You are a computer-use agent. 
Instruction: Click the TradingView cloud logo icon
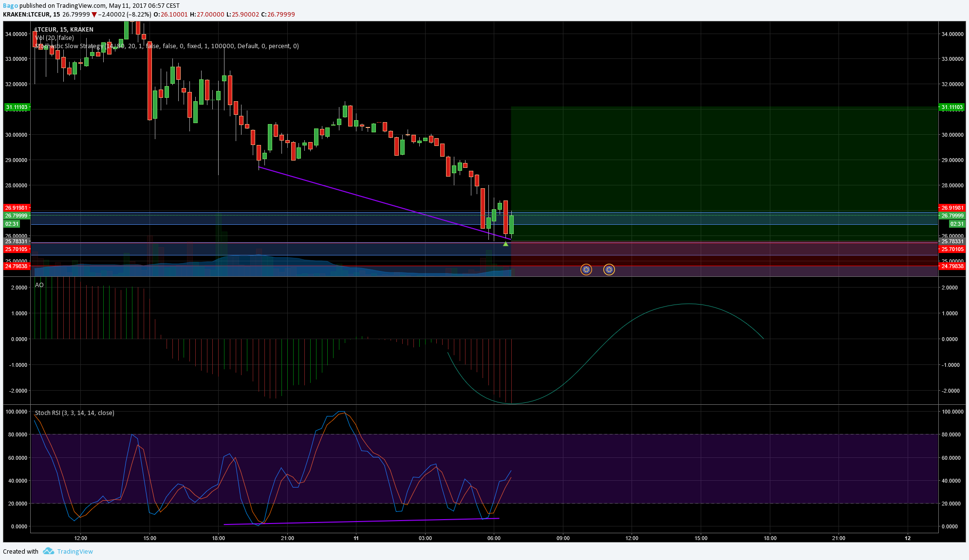click(x=48, y=551)
